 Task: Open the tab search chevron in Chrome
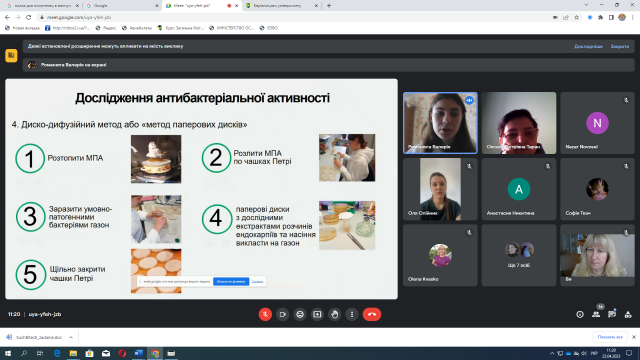[x=586, y=5]
